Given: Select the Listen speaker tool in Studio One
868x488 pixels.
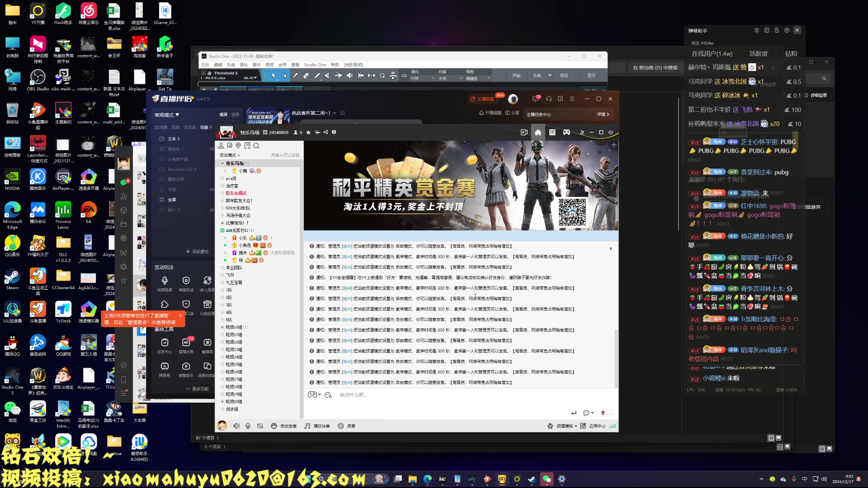Looking at the screenshot, I should click(349, 75).
